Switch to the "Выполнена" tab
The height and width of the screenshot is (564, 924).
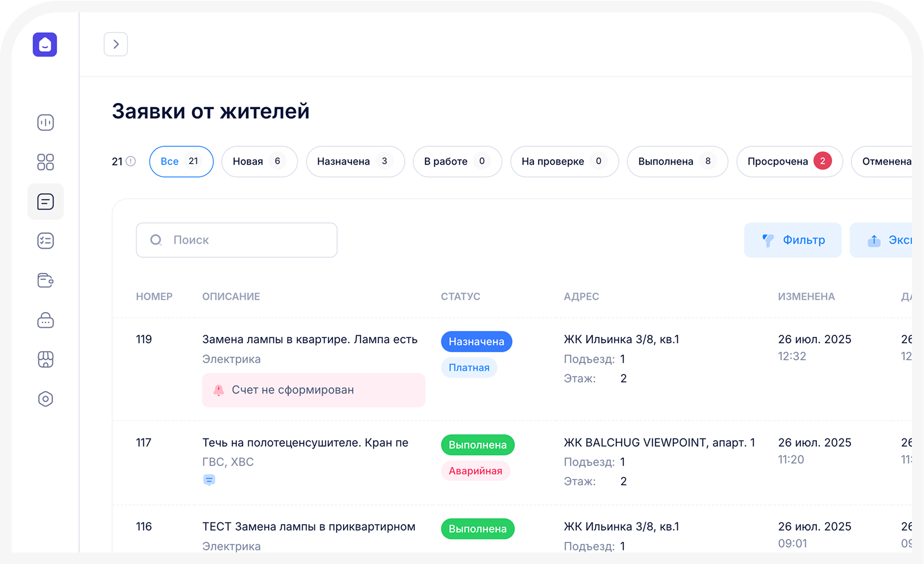[x=677, y=161]
